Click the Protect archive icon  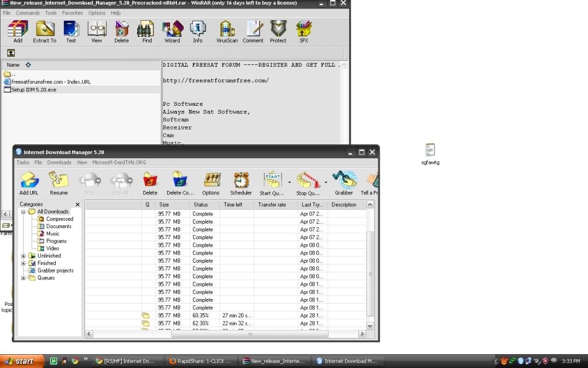coord(278,32)
